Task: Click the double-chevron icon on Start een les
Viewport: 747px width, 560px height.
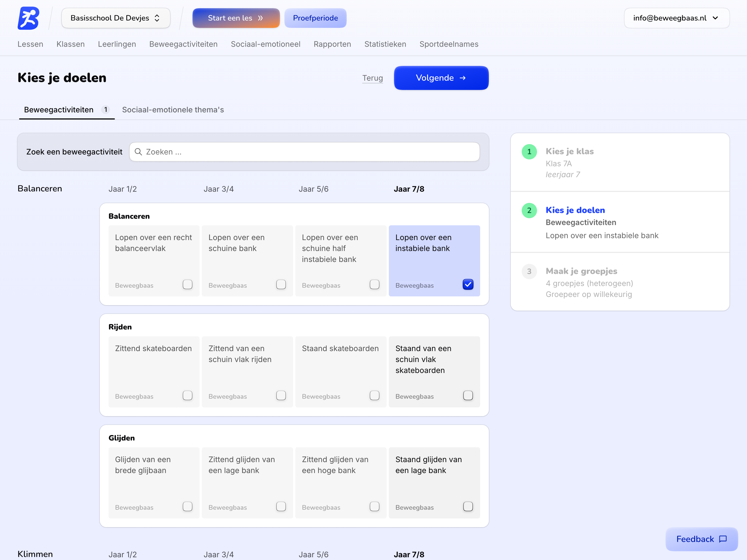Action: (260, 18)
